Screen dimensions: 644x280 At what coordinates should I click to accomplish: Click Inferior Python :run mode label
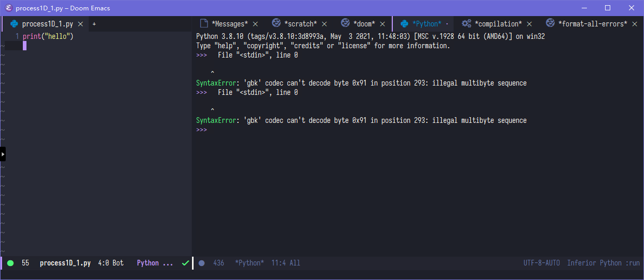click(603, 263)
